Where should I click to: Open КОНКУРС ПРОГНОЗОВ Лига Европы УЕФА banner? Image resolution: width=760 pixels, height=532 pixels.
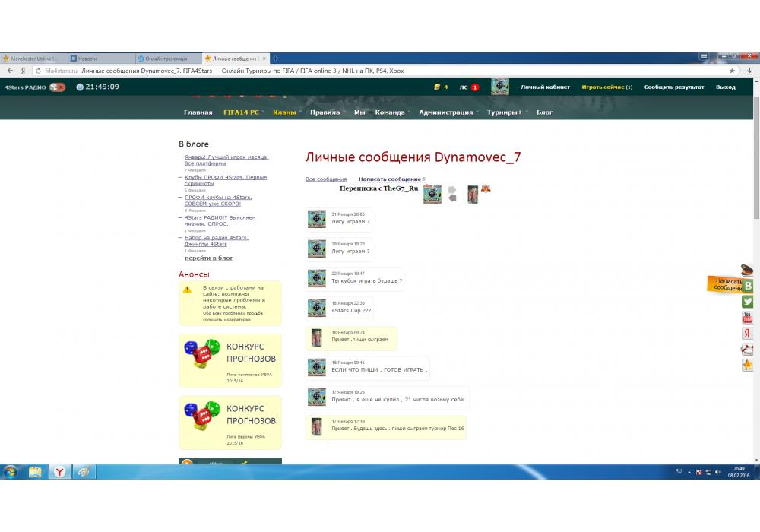pyautogui.click(x=230, y=422)
